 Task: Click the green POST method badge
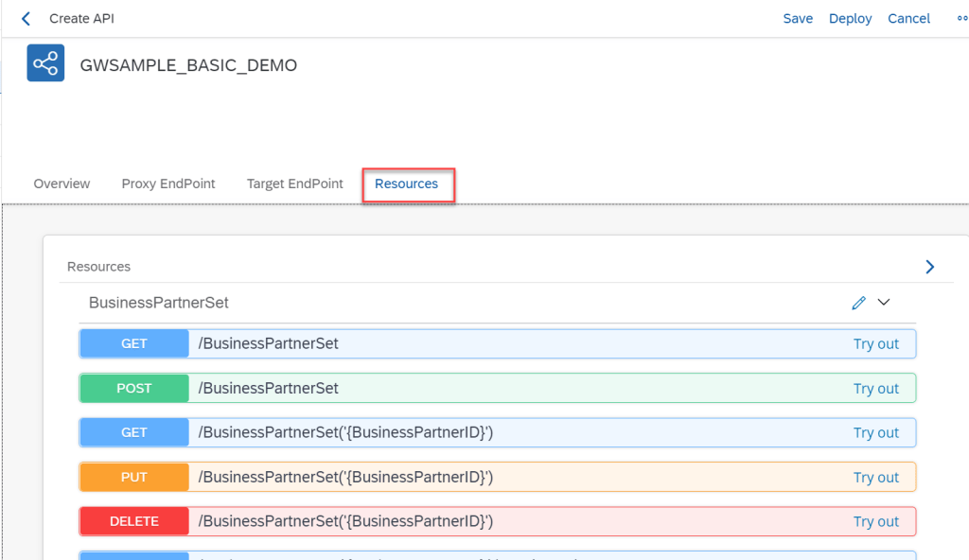134,389
